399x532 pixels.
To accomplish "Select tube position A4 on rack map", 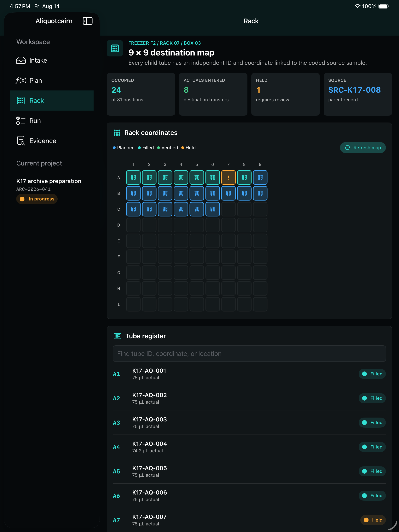I will (x=181, y=177).
